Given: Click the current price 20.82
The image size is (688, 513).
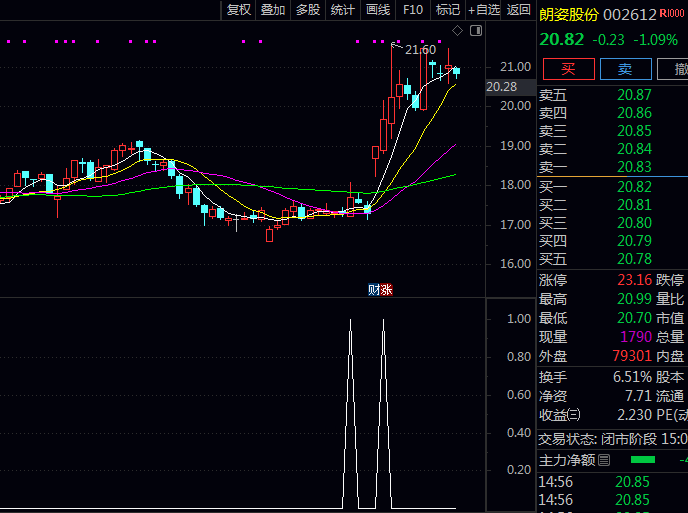Looking at the screenshot, I should [562, 40].
